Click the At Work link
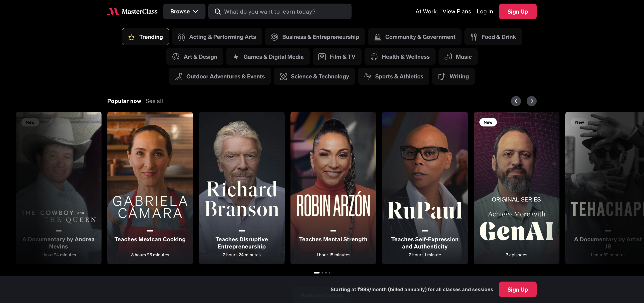The width and height of the screenshot is (644, 303). (x=426, y=11)
